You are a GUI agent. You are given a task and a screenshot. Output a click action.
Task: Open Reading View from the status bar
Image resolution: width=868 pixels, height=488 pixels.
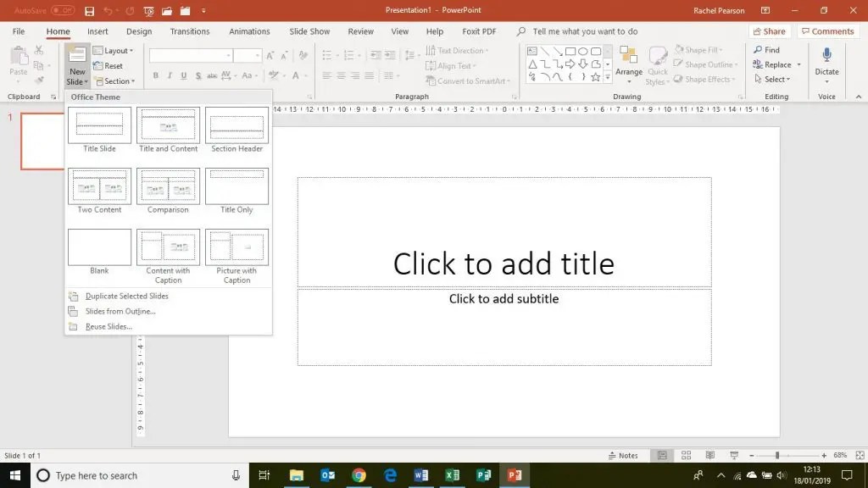coord(710,455)
